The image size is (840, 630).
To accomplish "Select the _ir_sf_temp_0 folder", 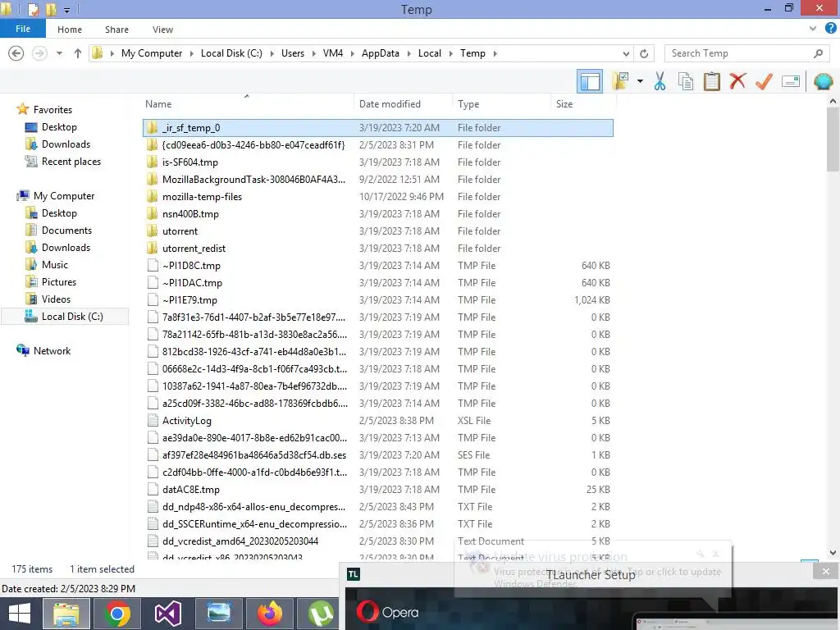I will coord(378,127).
